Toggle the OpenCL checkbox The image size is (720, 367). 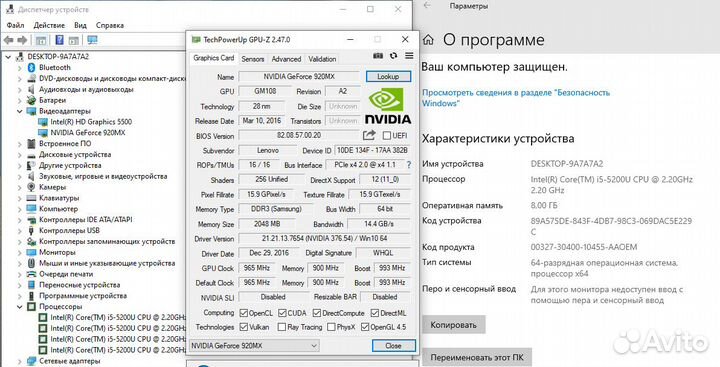point(244,313)
